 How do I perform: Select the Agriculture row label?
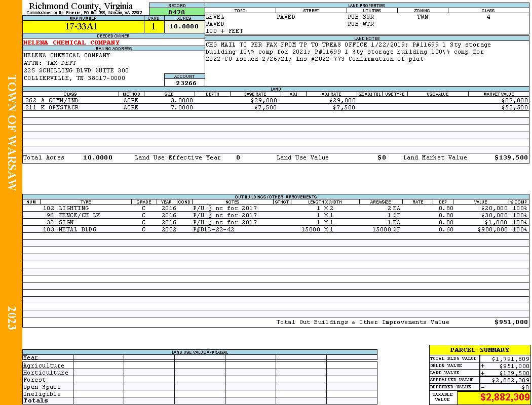[x=44, y=366]
